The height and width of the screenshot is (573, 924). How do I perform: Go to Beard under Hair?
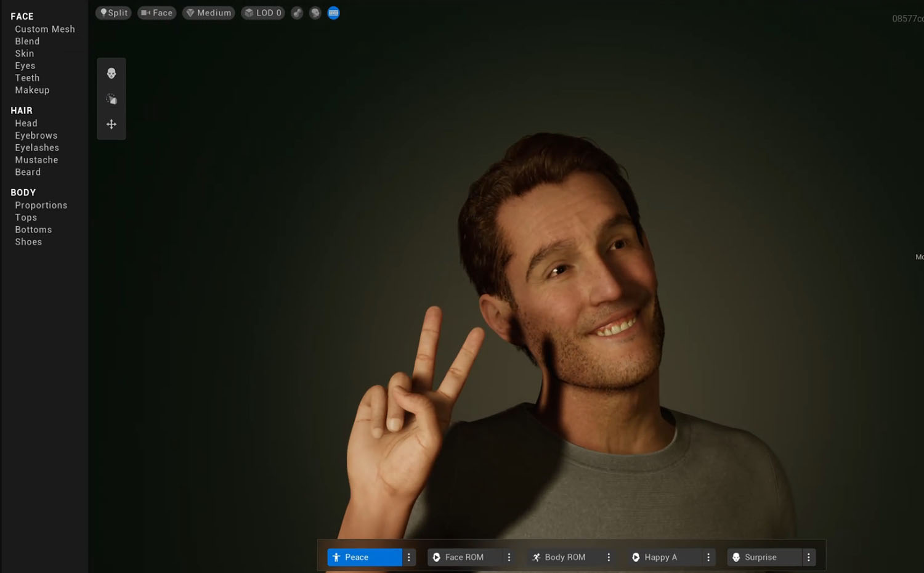28,172
